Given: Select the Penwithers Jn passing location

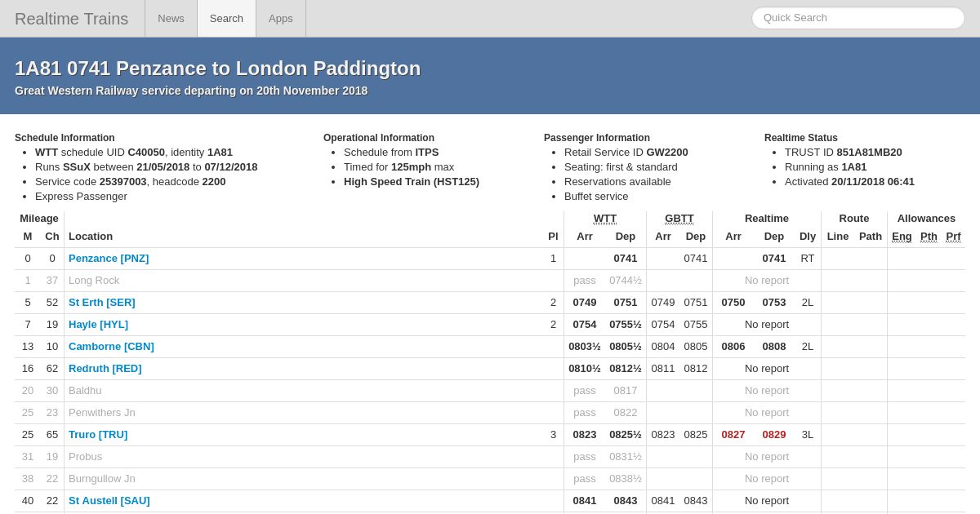Looking at the screenshot, I should [102, 413].
